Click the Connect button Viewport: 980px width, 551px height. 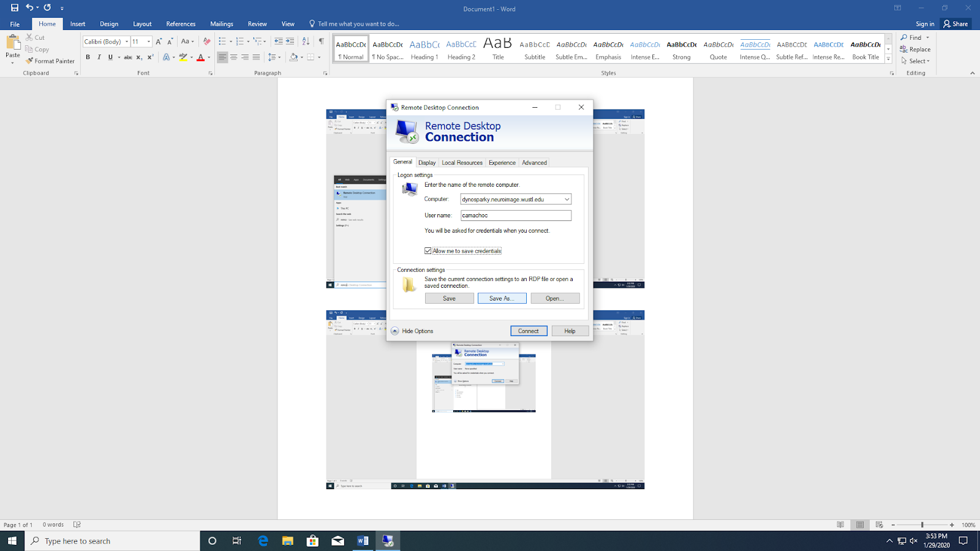[529, 331]
